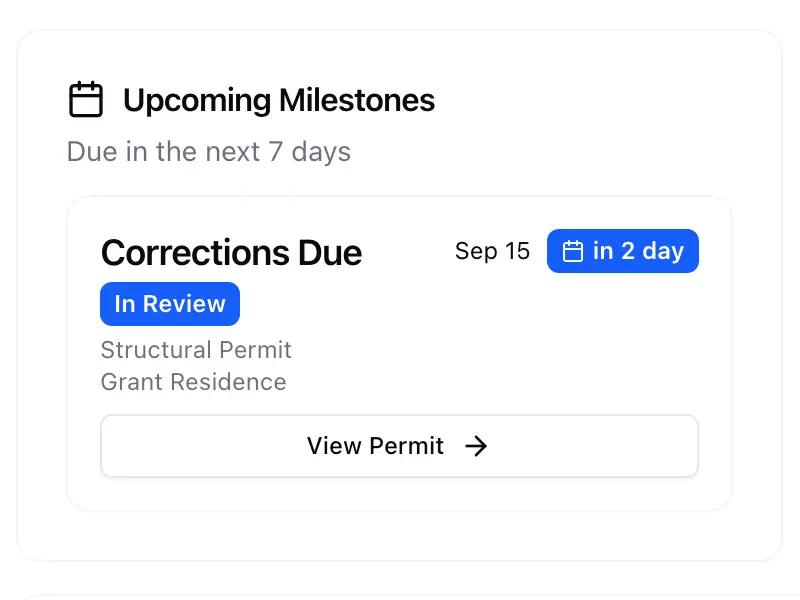Select the calendar icon inside the blue badge
Screen dimensions: 800x600
tap(573, 251)
